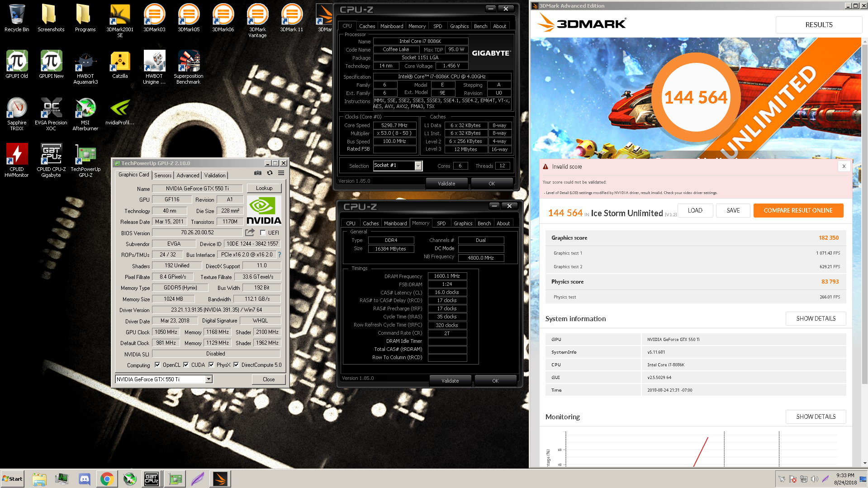Open GPU-Z hamburger menu icon
868x488 pixels.
coord(281,173)
